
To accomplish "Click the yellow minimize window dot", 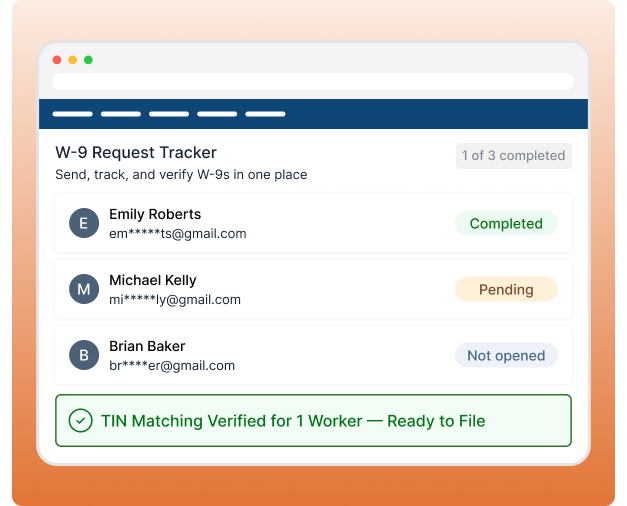I will coord(72,60).
